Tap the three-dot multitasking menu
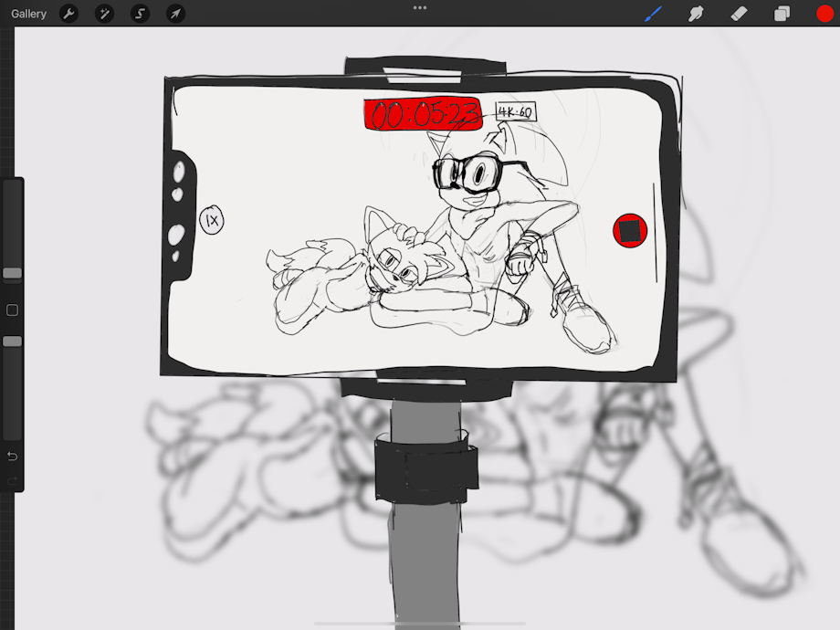Viewport: 840px width, 630px height. (420, 8)
